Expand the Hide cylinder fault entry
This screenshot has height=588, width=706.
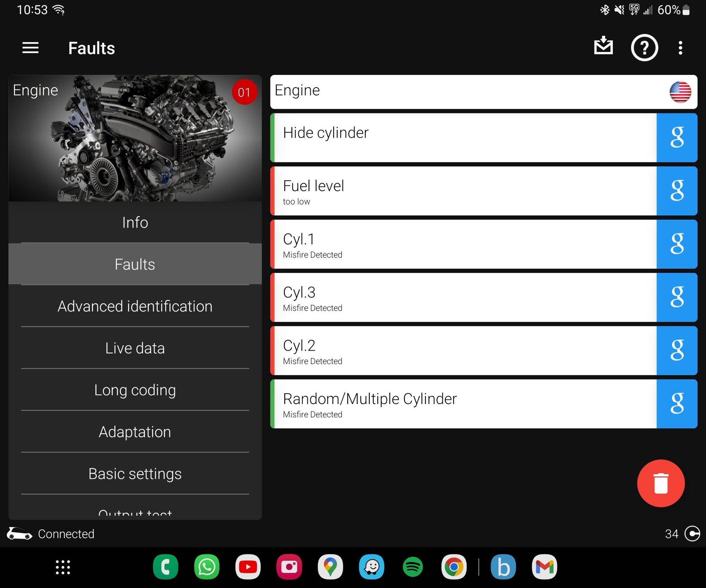point(462,138)
